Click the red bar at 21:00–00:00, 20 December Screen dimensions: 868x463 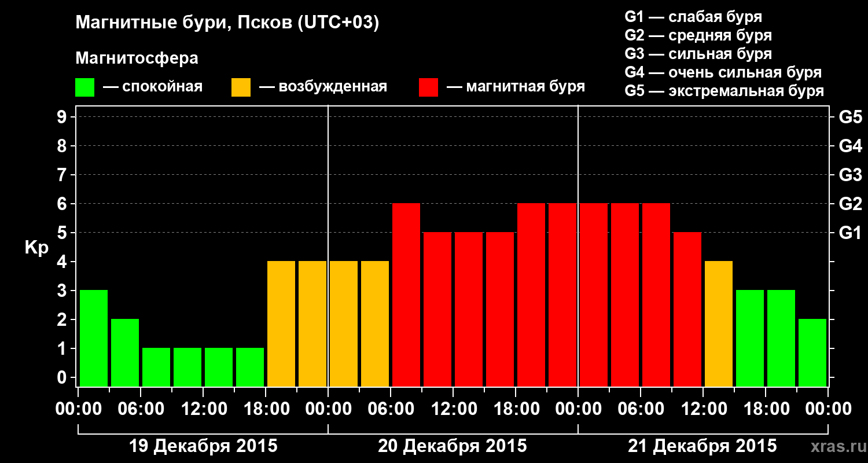pyautogui.click(x=562, y=295)
